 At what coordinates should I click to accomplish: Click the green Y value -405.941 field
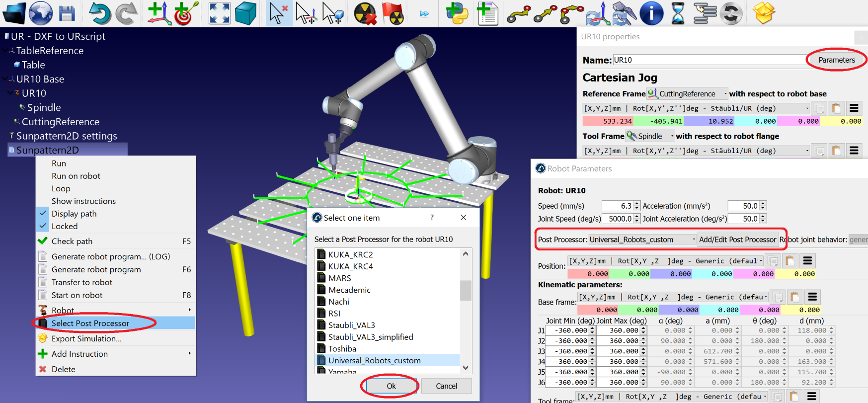tap(659, 121)
